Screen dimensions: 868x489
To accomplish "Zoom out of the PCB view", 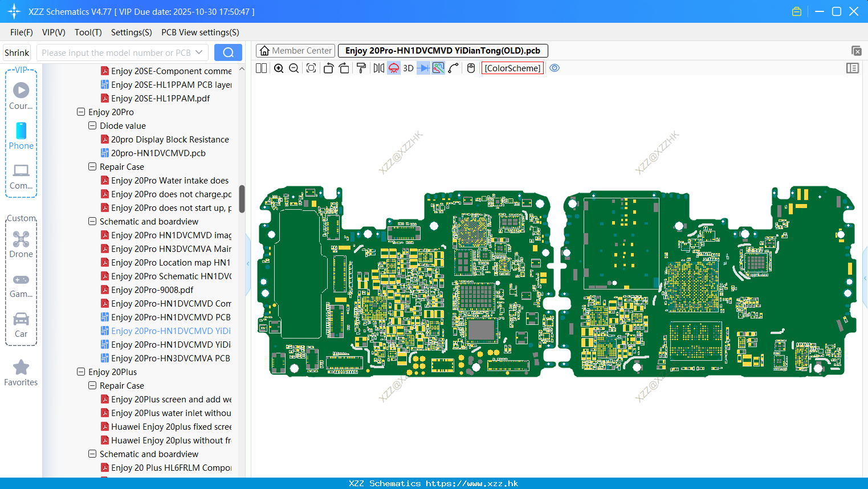I will [294, 68].
